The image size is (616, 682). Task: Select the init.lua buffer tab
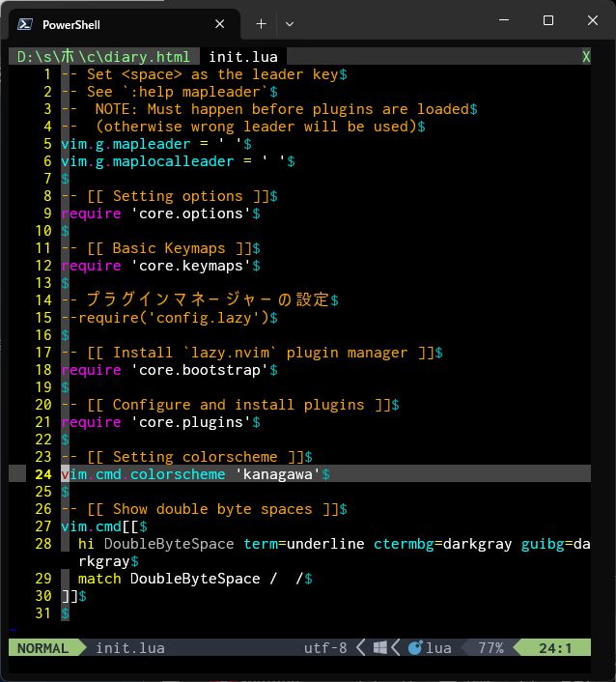(243, 57)
